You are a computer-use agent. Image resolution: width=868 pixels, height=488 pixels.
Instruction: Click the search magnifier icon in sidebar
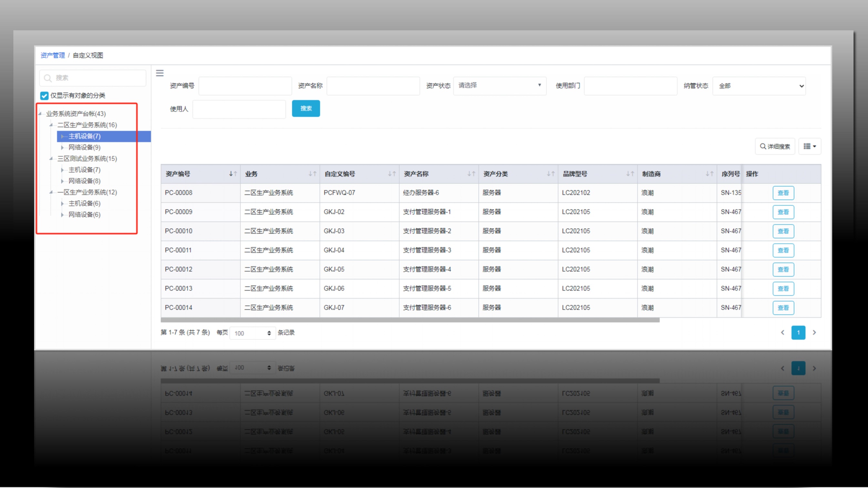[x=48, y=78]
